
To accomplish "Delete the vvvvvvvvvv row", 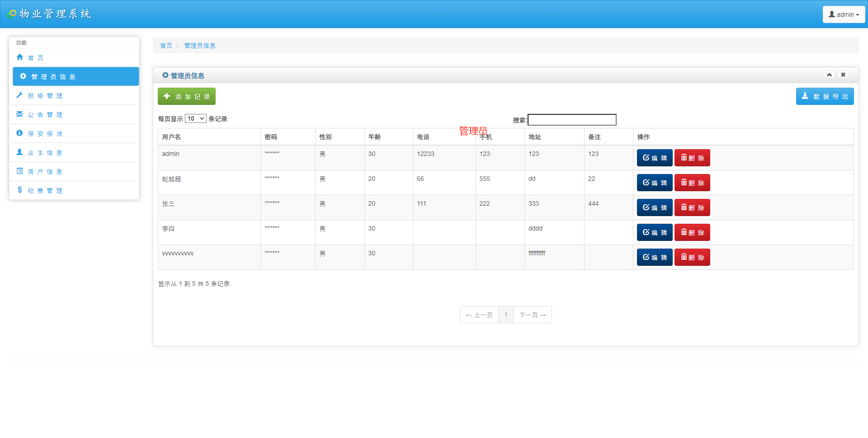I will point(692,257).
